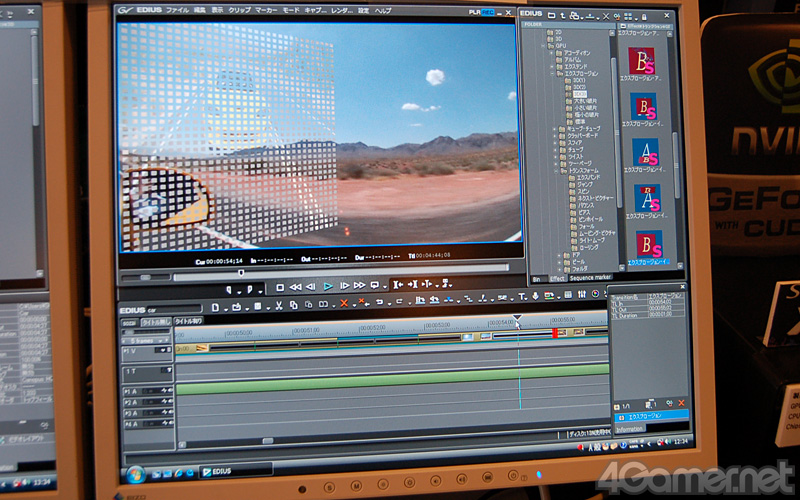Click the Copy icon in timeline toolbar

point(293,305)
